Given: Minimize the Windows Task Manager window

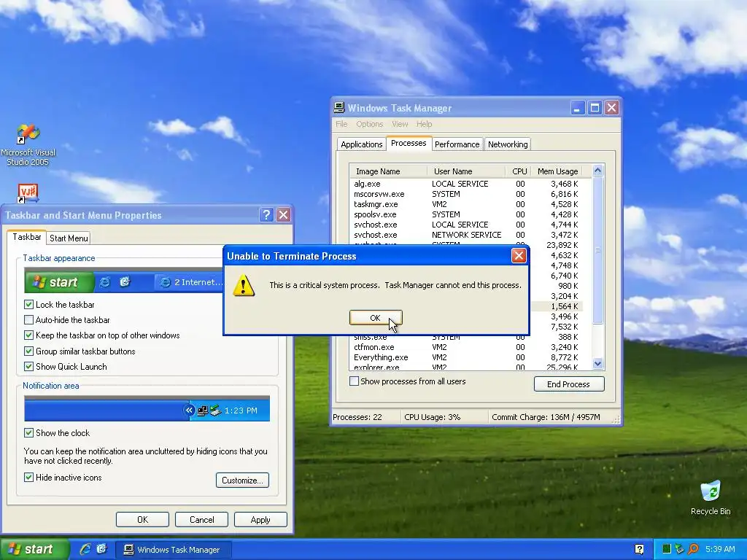Looking at the screenshot, I should (x=578, y=108).
